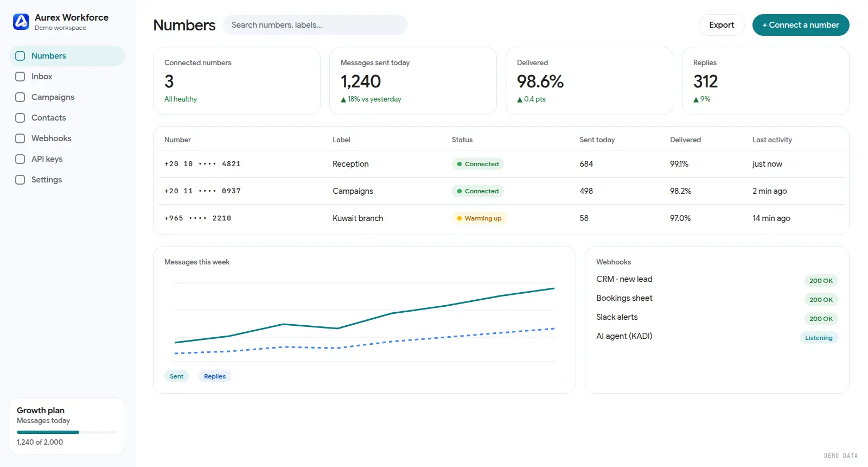
Task: Click the All healthy status text
Action: pos(181,99)
